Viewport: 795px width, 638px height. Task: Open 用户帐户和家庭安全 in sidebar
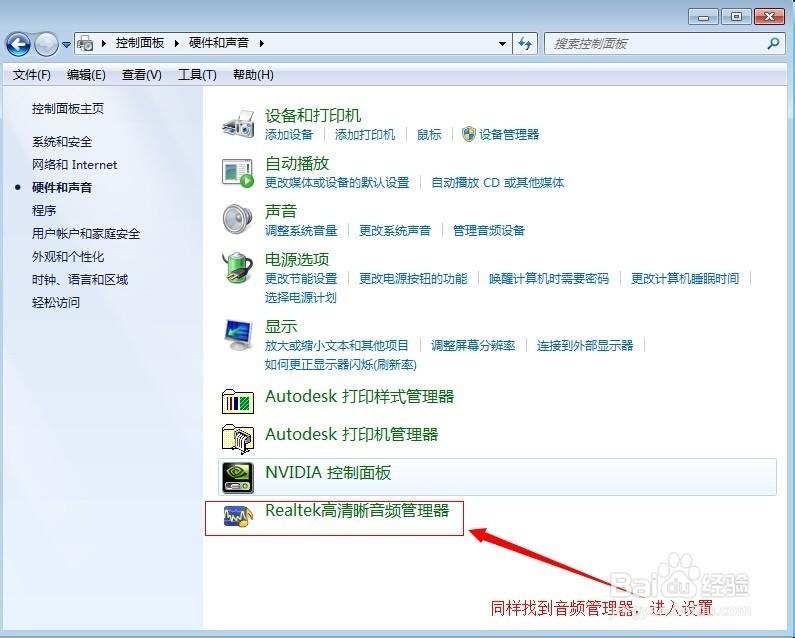pyautogui.click(x=86, y=234)
